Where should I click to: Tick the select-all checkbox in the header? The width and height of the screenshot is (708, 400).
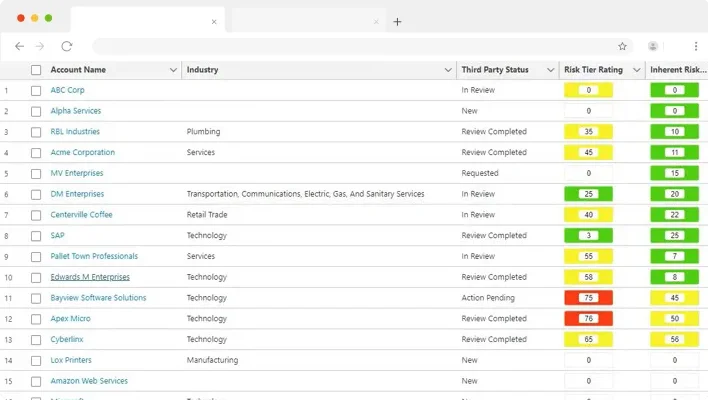point(36,70)
